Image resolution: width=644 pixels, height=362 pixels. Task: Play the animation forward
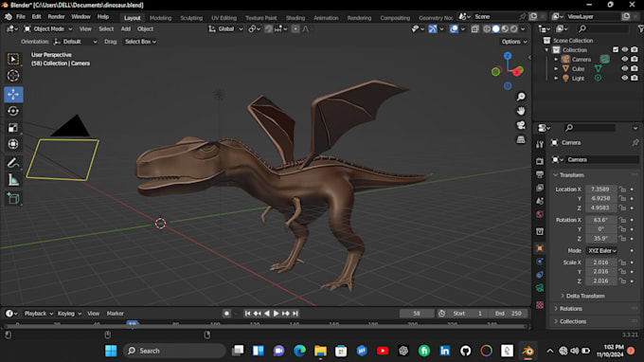click(x=276, y=314)
